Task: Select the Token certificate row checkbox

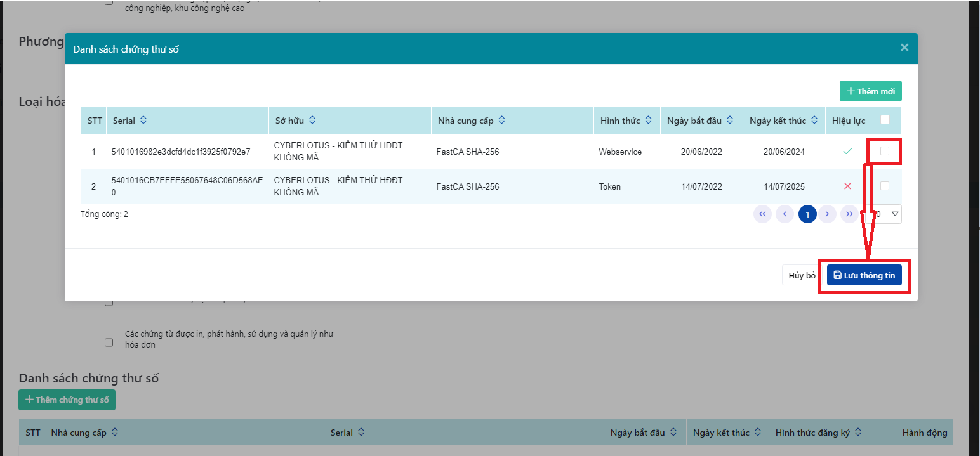Action: pos(885,186)
